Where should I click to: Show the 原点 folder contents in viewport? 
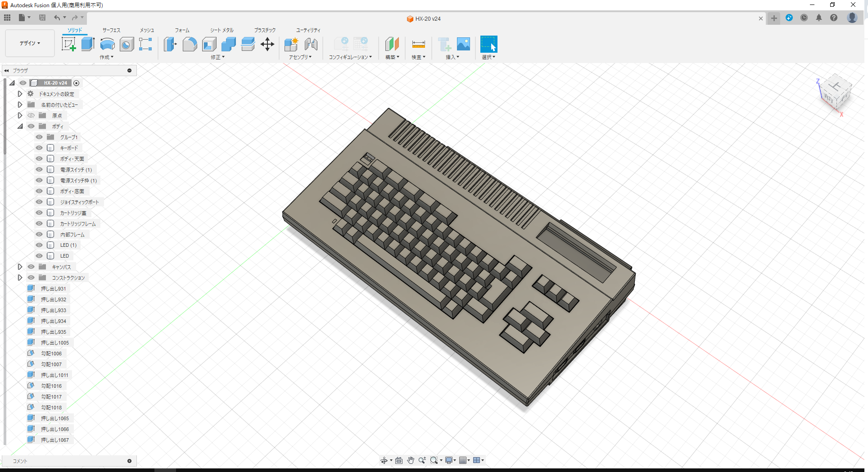pos(31,115)
